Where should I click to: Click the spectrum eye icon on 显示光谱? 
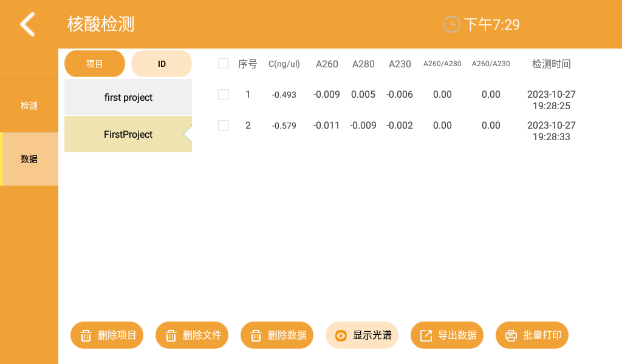point(341,335)
